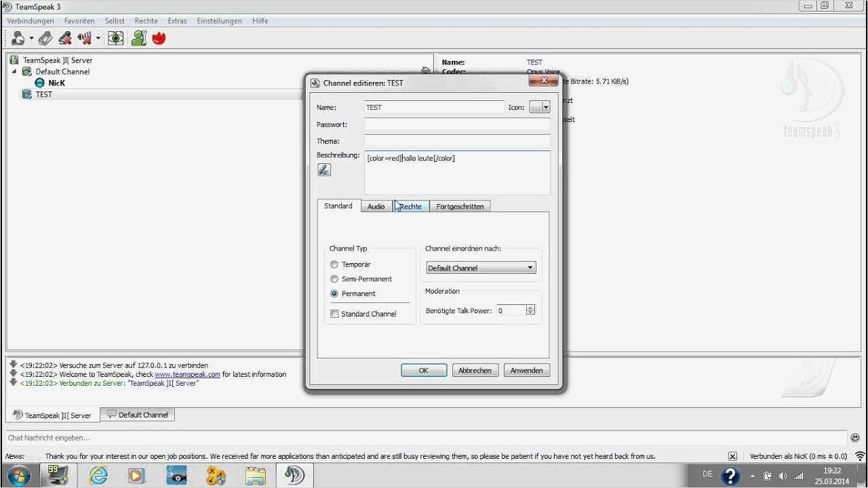
Task: Open the Favoriten menu
Action: click(x=79, y=21)
